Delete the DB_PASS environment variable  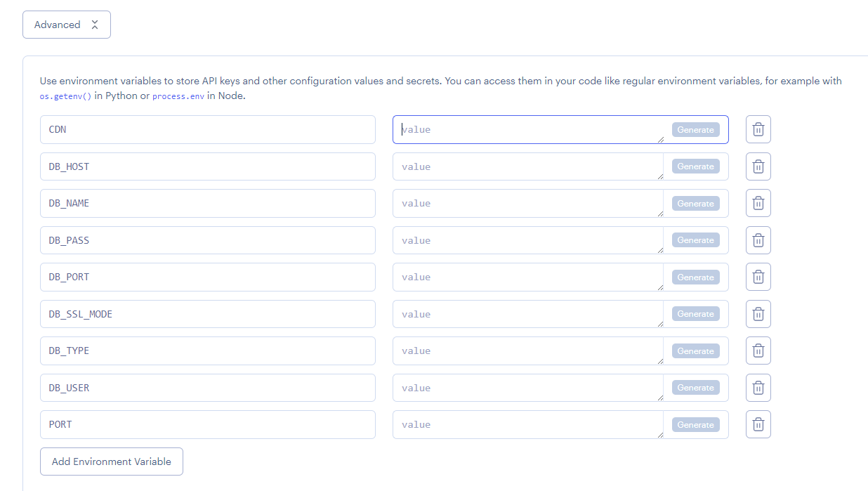[758, 240]
